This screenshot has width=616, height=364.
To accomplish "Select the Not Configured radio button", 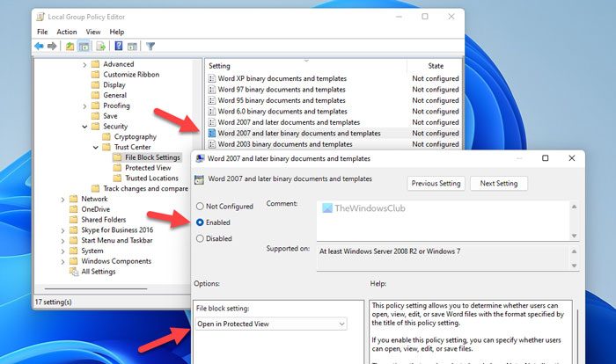I will click(x=200, y=206).
